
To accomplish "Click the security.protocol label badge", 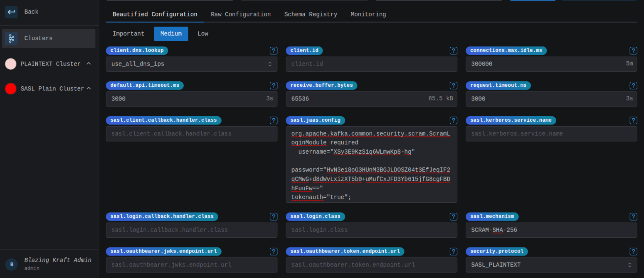I will pos(497,251).
